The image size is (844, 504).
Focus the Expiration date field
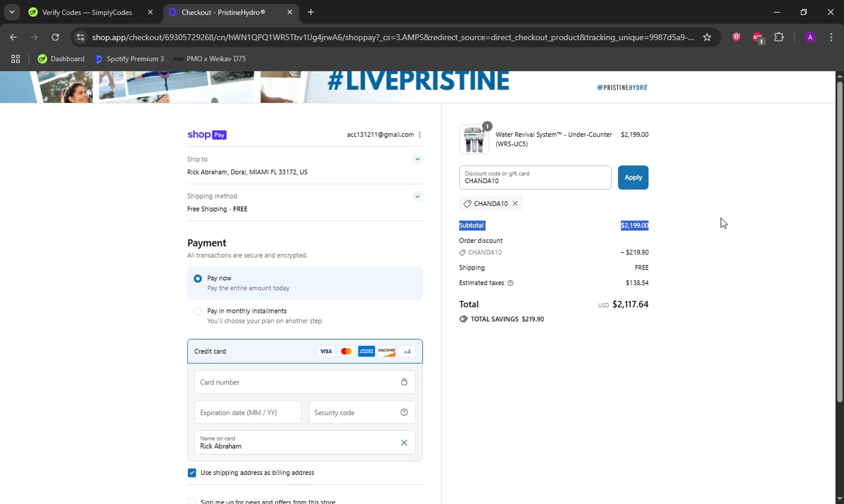pyautogui.click(x=248, y=412)
